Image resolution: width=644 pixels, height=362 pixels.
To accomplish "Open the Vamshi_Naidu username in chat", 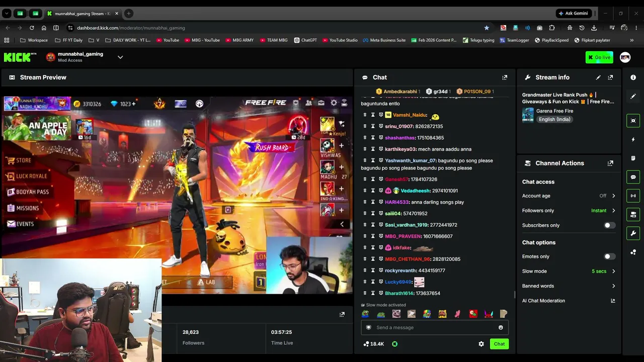I will [410, 115].
